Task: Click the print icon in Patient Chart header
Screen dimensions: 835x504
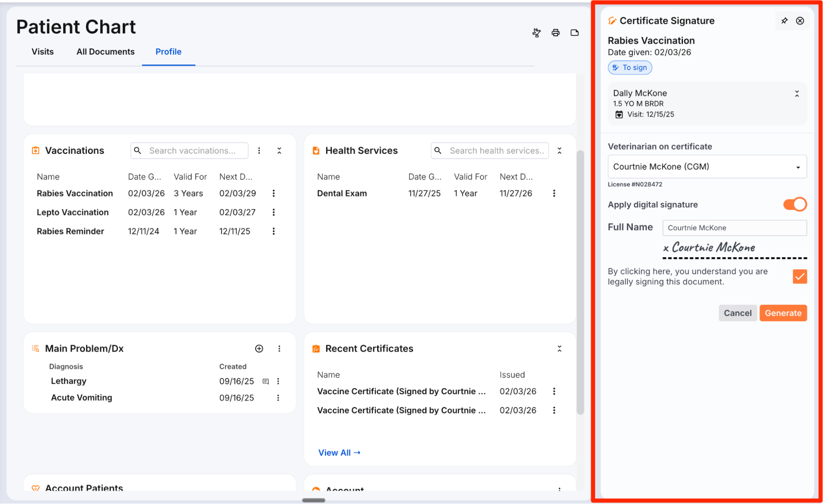Action: coord(555,33)
